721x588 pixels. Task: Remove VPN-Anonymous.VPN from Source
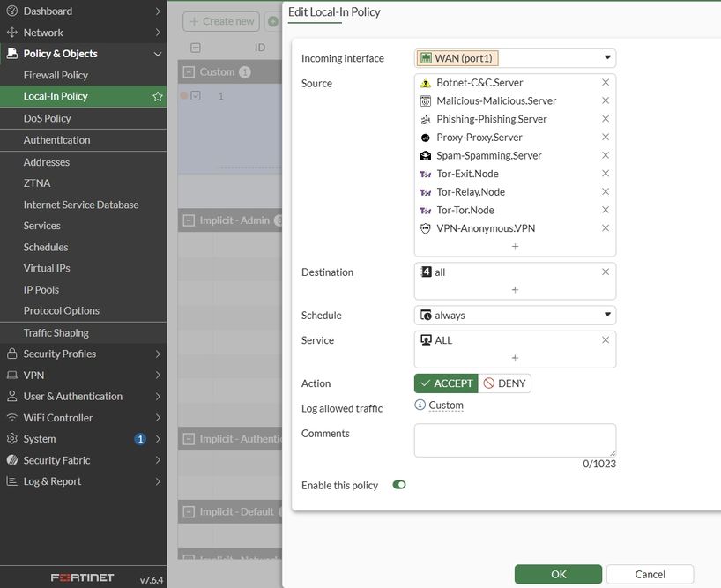606,228
